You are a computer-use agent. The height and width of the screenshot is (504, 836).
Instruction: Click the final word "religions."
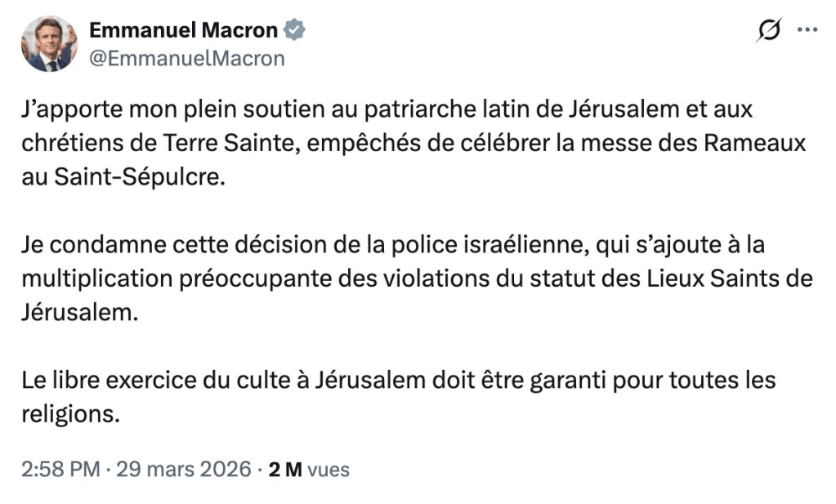70,414
